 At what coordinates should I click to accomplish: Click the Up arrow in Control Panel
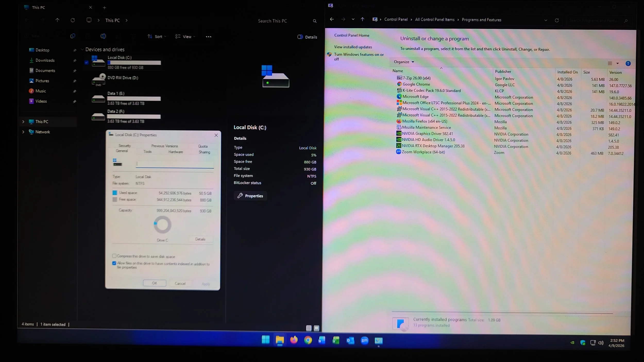coord(362,19)
